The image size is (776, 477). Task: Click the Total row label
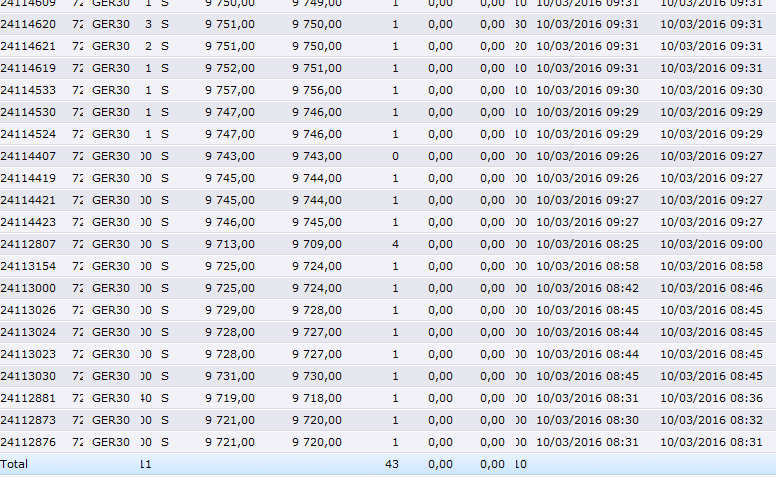point(14,464)
